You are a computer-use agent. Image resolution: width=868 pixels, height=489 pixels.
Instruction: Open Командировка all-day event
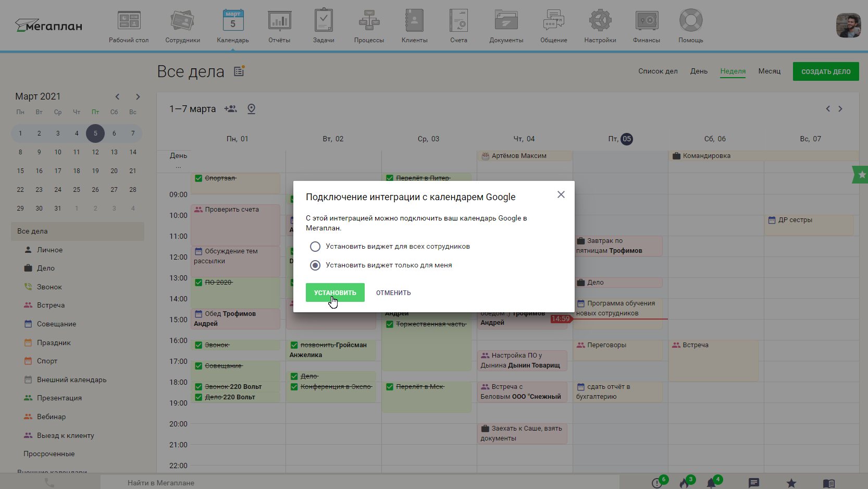point(763,156)
